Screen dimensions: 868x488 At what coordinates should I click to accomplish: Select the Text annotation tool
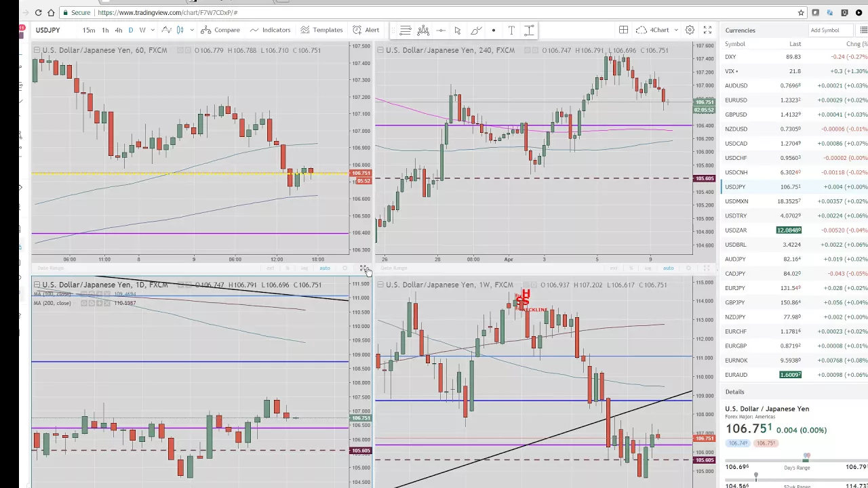coord(511,30)
